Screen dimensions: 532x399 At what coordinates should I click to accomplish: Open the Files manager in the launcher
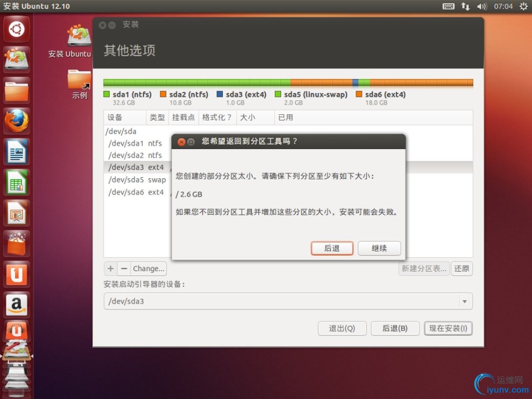click(16, 90)
